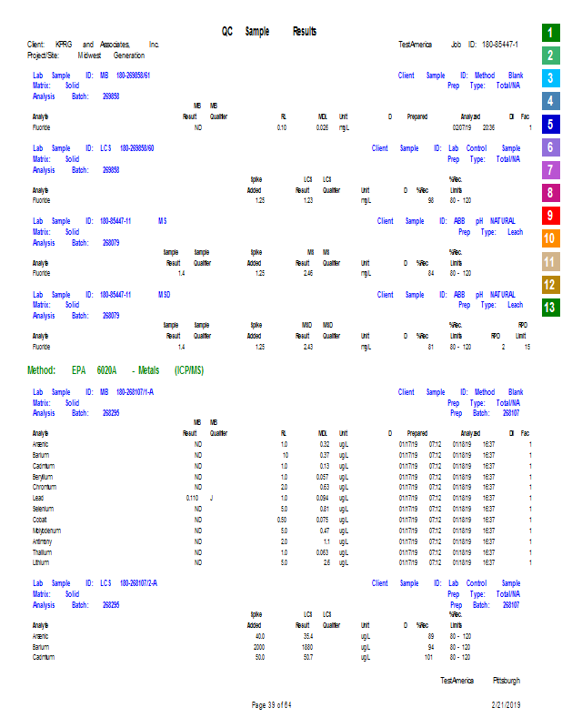Click the QC Sample Results title
This screenshot has width=562, height=728.
pos(269,32)
